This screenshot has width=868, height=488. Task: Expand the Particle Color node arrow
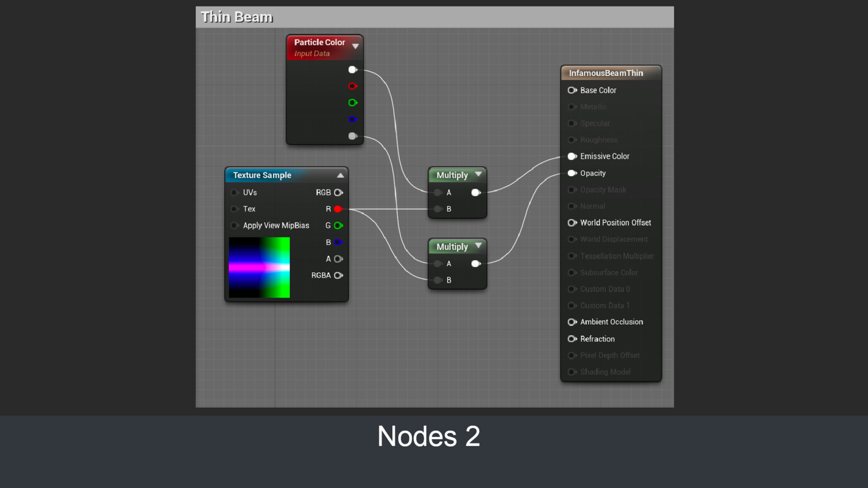[x=355, y=46]
